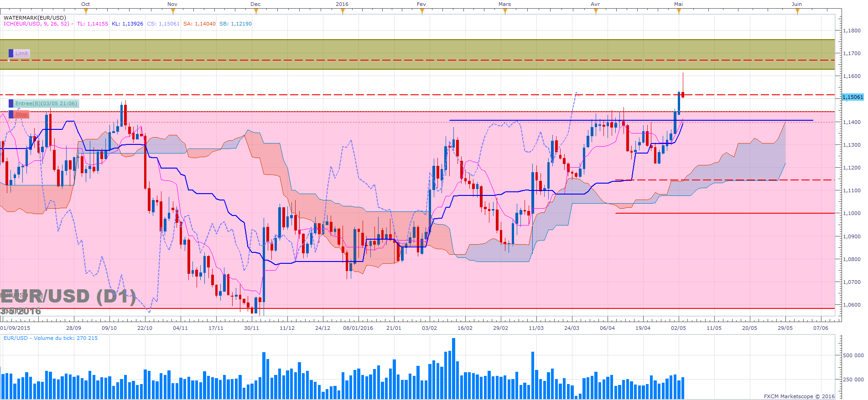This screenshot has width=868, height=400.
Task: Select the EUR/USD Volume du tick label
Action: [x=50, y=338]
